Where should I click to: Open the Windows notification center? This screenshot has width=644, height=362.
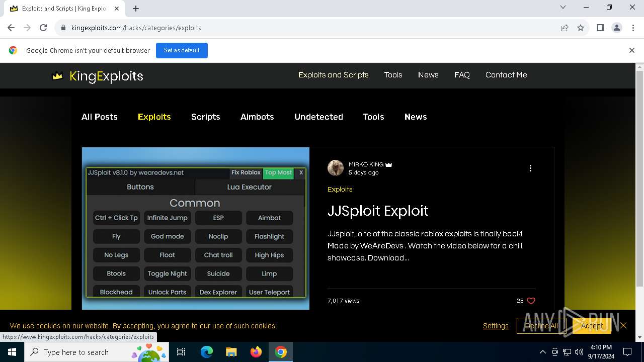tap(627, 352)
